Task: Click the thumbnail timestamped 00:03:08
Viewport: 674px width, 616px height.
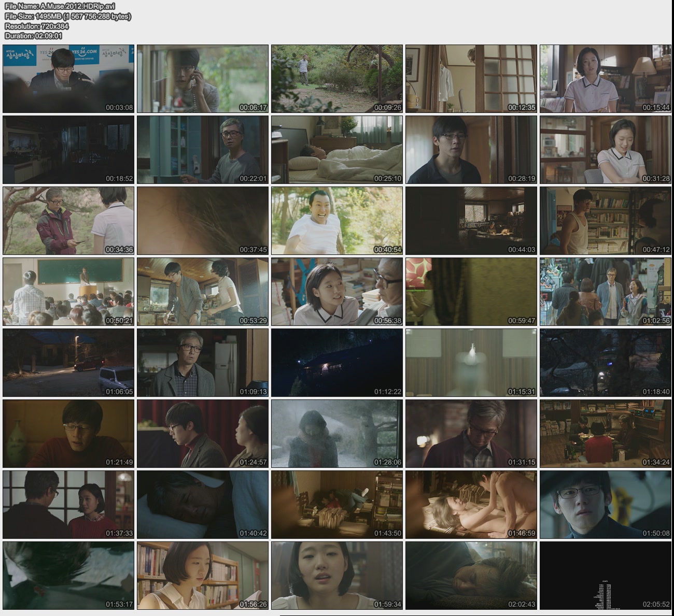Action: 68,79
